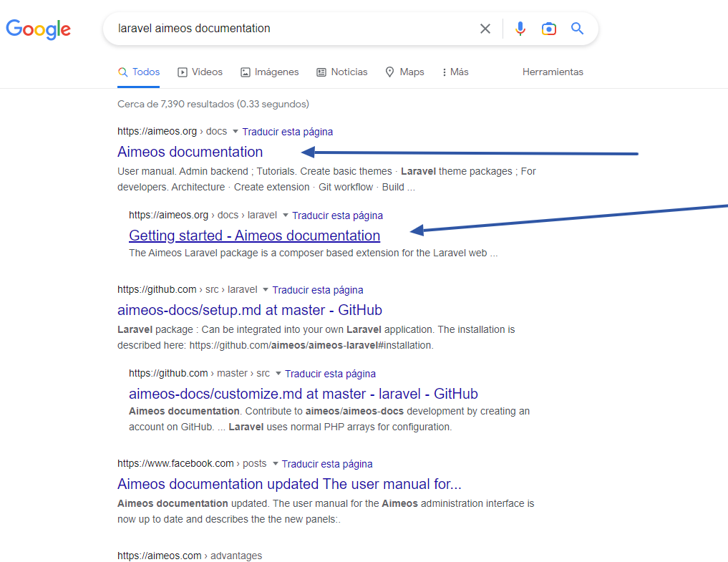
Task: Expand the Más menu
Action: (455, 72)
